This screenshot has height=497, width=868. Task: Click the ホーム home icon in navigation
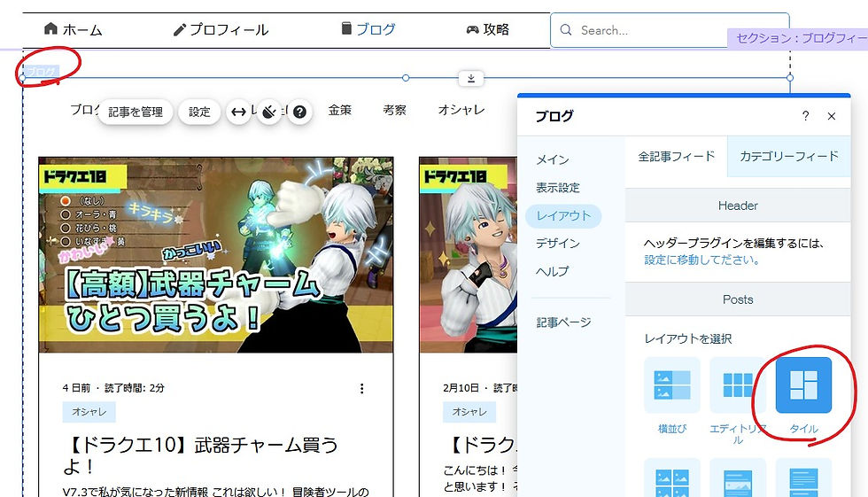tap(50, 28)
